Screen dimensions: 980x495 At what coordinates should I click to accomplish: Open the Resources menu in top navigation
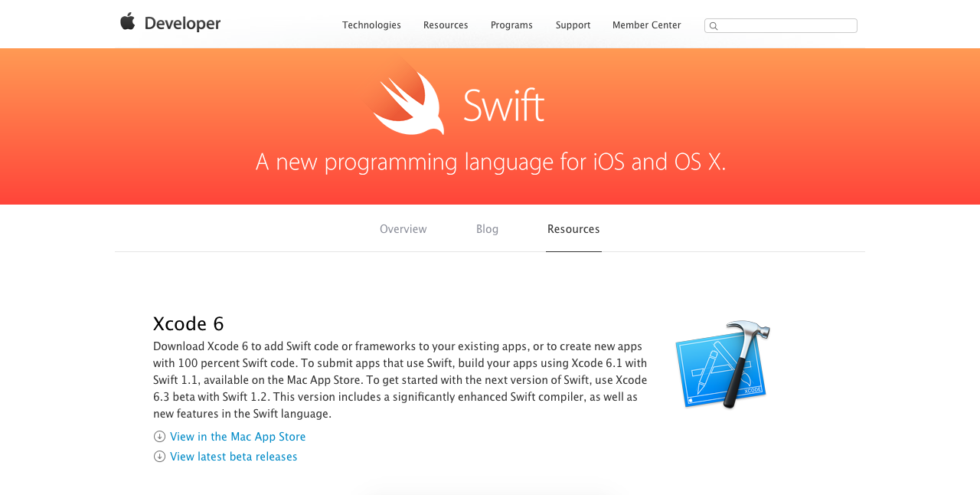446,25
